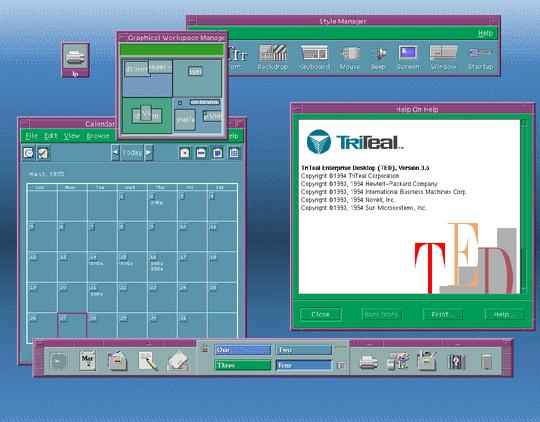Expand the subpanel arrow above the printer icon
Viewport: 540px width, 422px height.
[x=369, y=343]
